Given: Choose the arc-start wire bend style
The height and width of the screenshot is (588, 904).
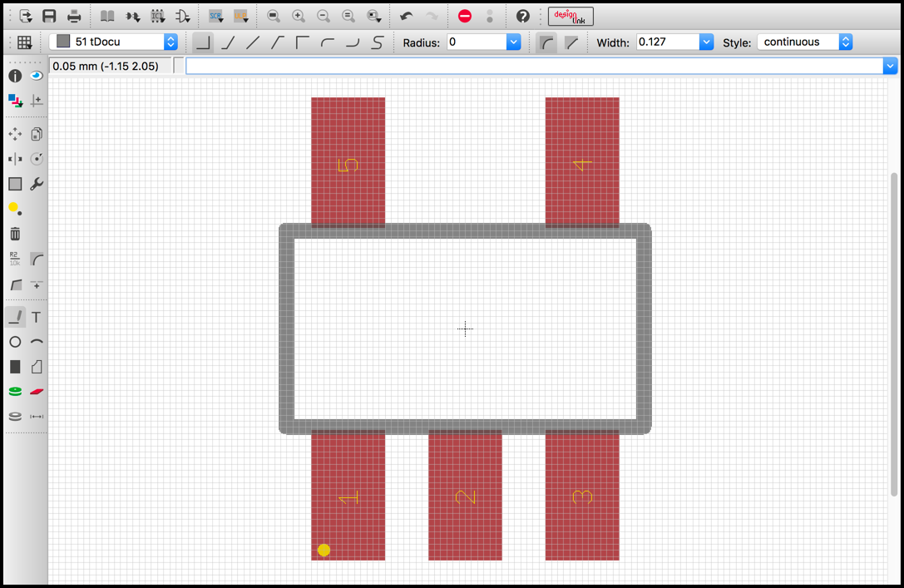Looking at the screenshot, I should point(328,42).
